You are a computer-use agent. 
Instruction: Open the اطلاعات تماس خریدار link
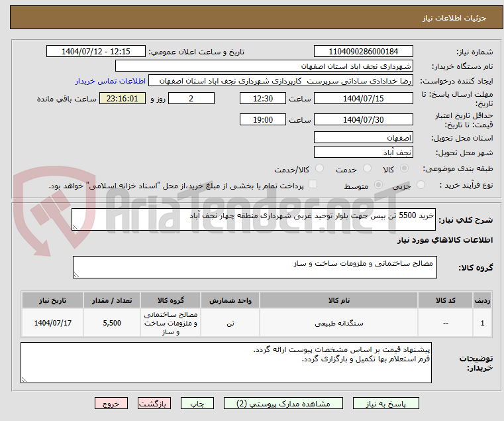[x=111, y=81]
